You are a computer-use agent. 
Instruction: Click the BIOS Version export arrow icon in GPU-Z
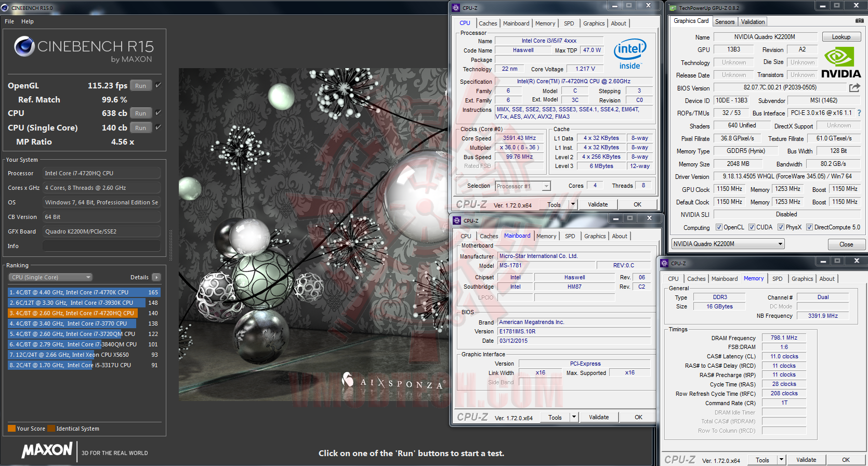(x=854, y=87)
